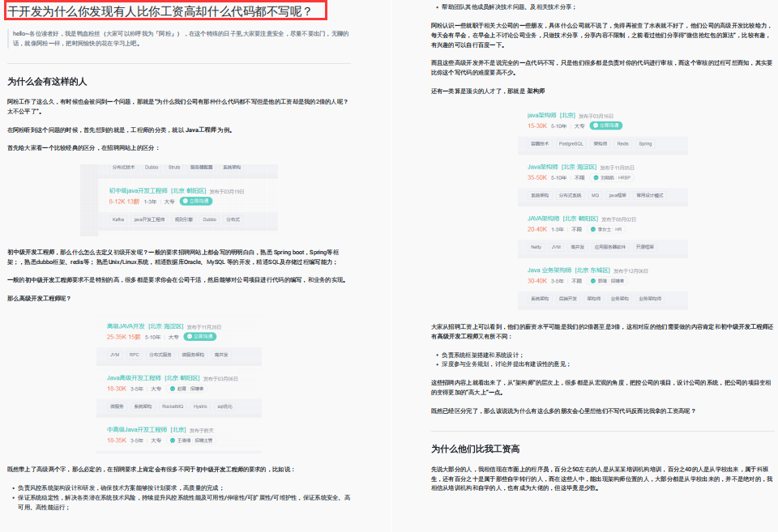The height and width of the screenshot is (532, 778).
Task: Select the Hystrix skill tag
Action: (x=200, y=406)
